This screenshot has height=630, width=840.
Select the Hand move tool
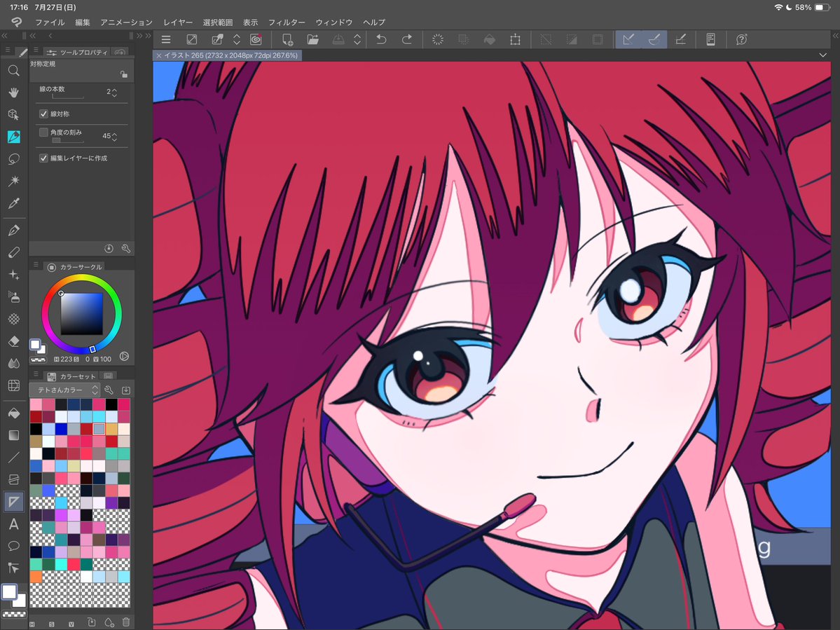(x=14, y=92)
